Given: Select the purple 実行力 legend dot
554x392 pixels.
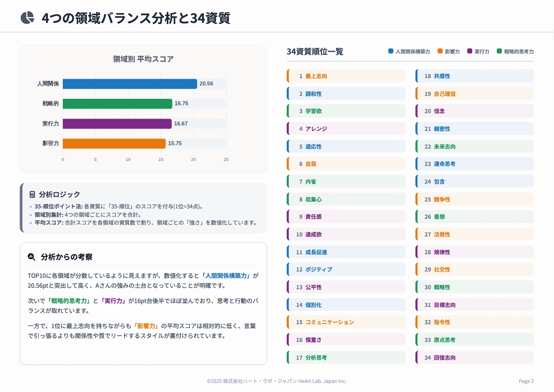Looking at the screenshot, I should pyautogui.click(x=469, y=51).
